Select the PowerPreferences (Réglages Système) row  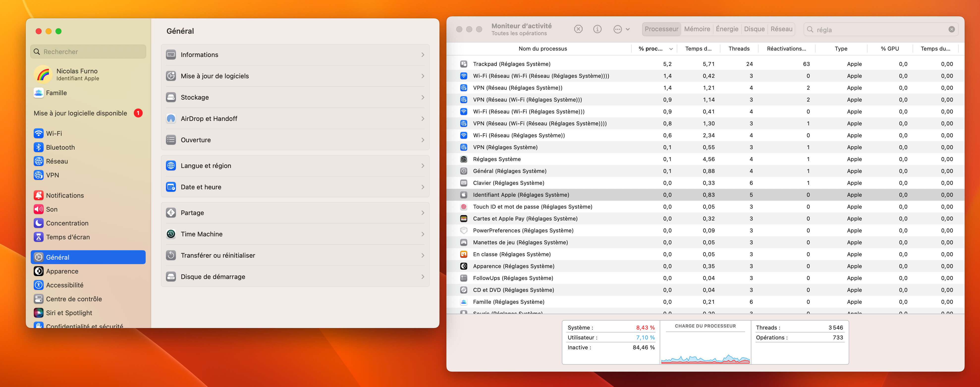(x=705, y=231)
